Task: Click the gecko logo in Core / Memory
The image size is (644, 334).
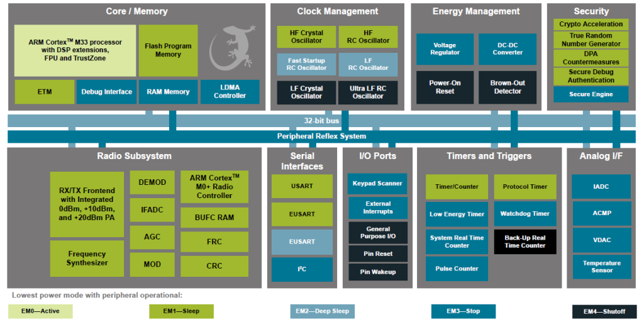Action: (232, 50)
